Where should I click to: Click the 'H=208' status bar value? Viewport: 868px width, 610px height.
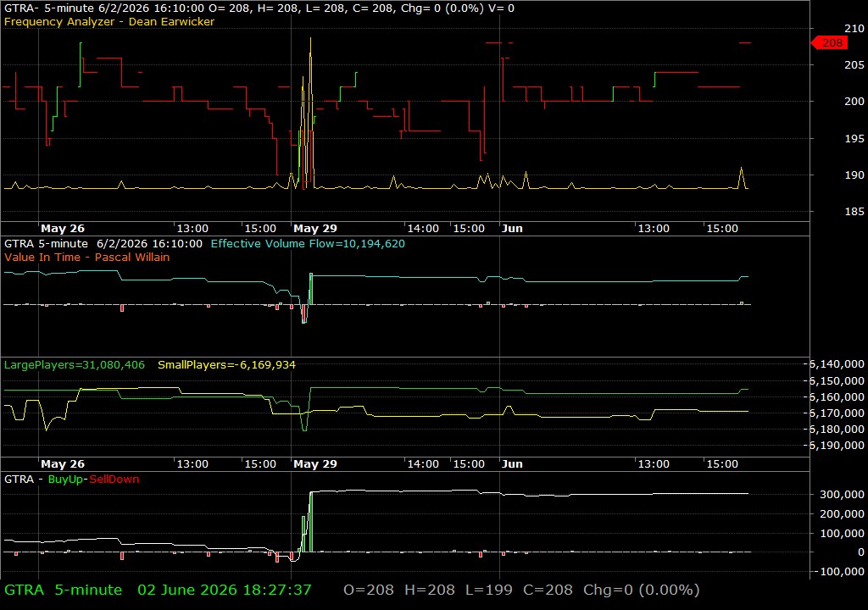(430, 590)
